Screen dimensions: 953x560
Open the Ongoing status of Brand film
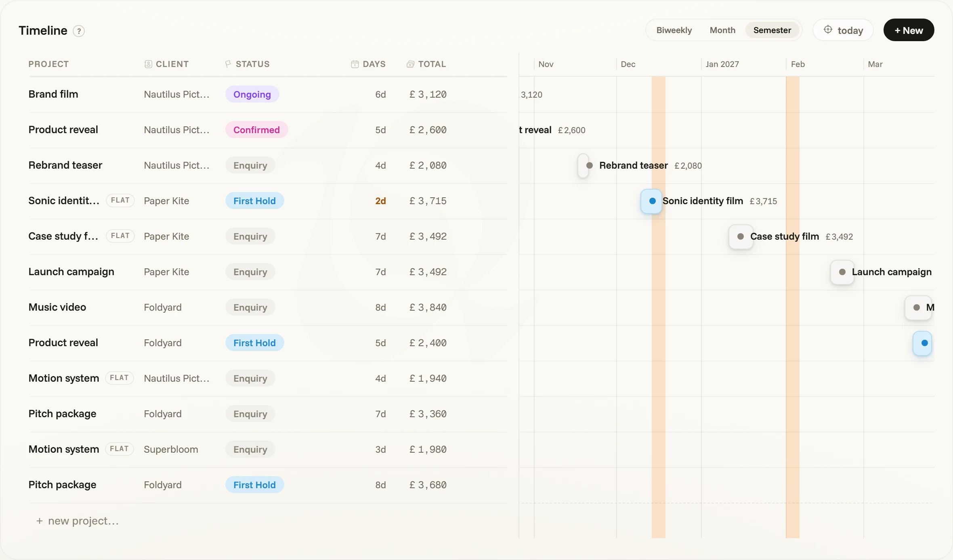(252, 94)
